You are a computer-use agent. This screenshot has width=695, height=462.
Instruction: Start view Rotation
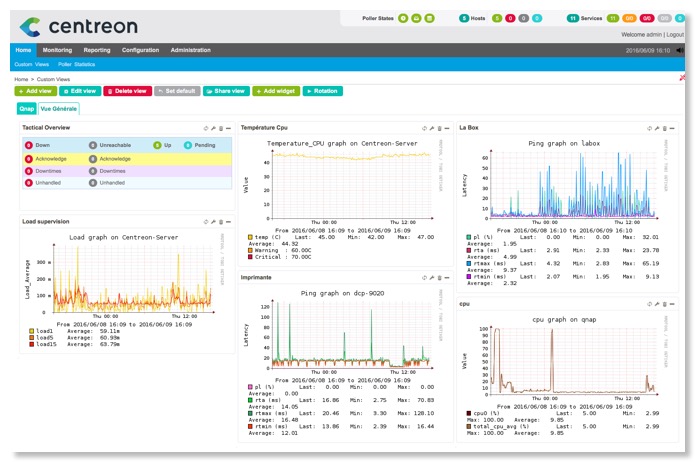coord(323,91)
